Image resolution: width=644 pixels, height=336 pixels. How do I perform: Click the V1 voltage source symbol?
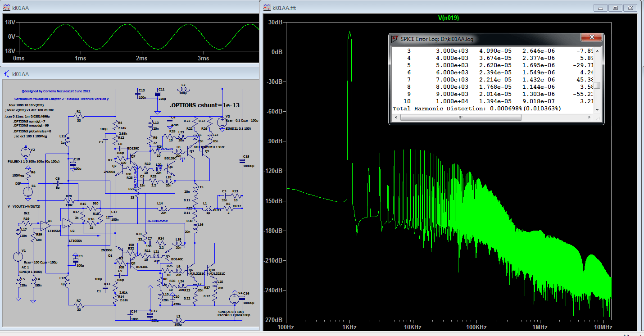(x=18, y=256)
